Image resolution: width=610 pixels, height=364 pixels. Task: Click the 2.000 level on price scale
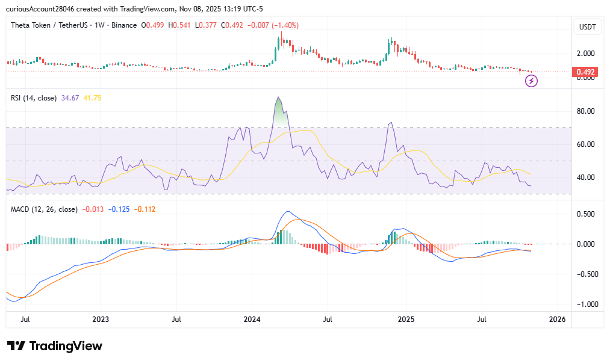point(586,53)
